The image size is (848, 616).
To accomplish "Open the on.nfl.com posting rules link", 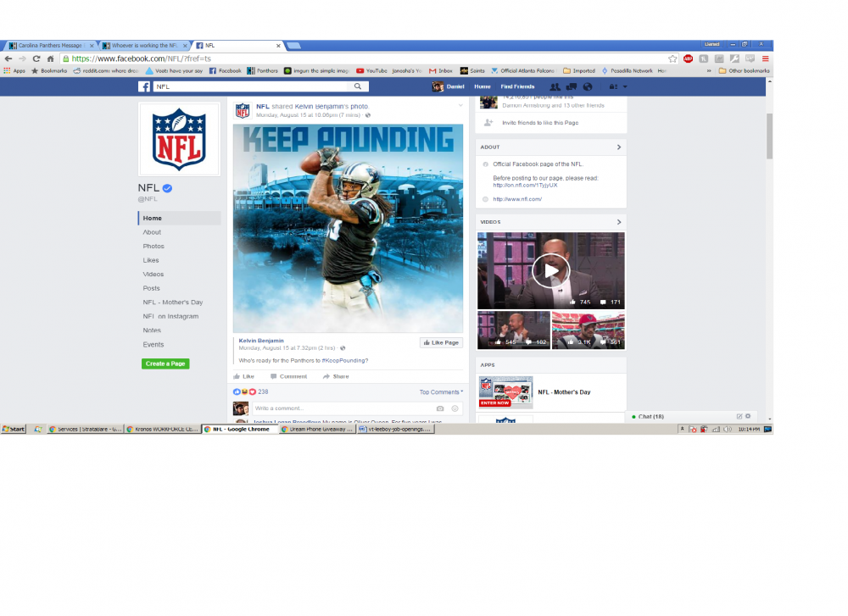I will click(525, 186).
